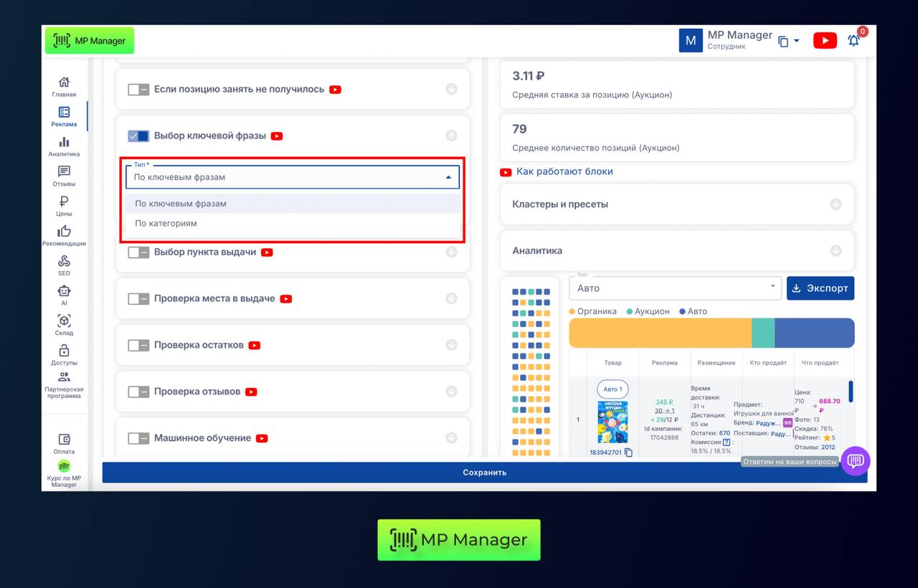Open the AI robot sidebar icon

point(64,293)
